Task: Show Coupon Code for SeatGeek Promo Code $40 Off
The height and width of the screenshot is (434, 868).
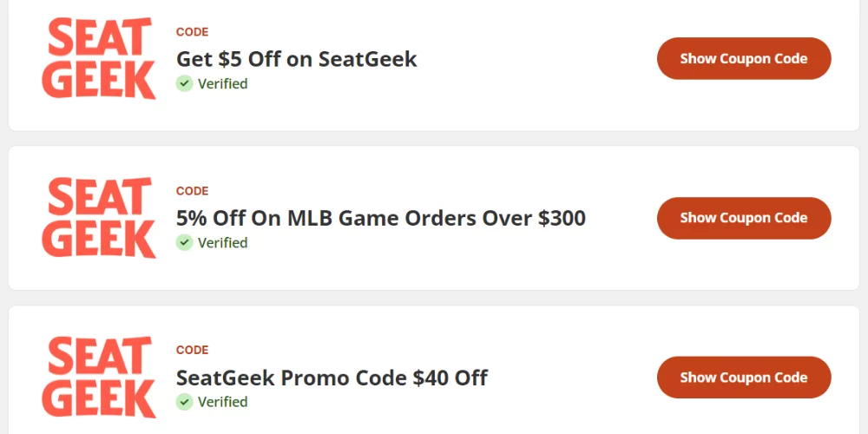Action: [x=744, y=378]
